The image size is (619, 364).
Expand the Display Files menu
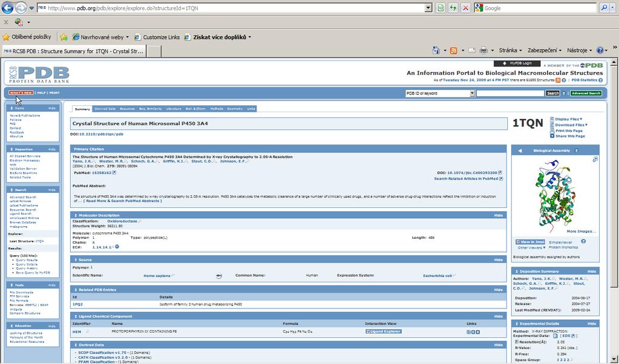568,119
